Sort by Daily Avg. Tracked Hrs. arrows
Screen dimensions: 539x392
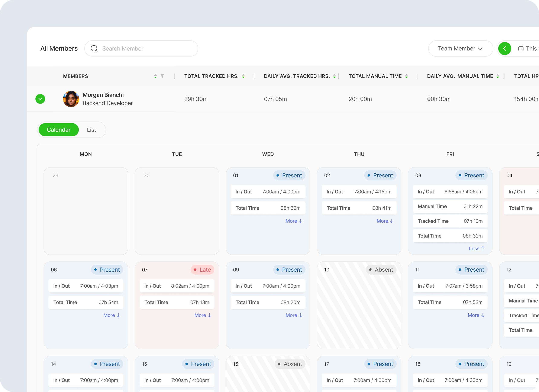click(334, 76)
